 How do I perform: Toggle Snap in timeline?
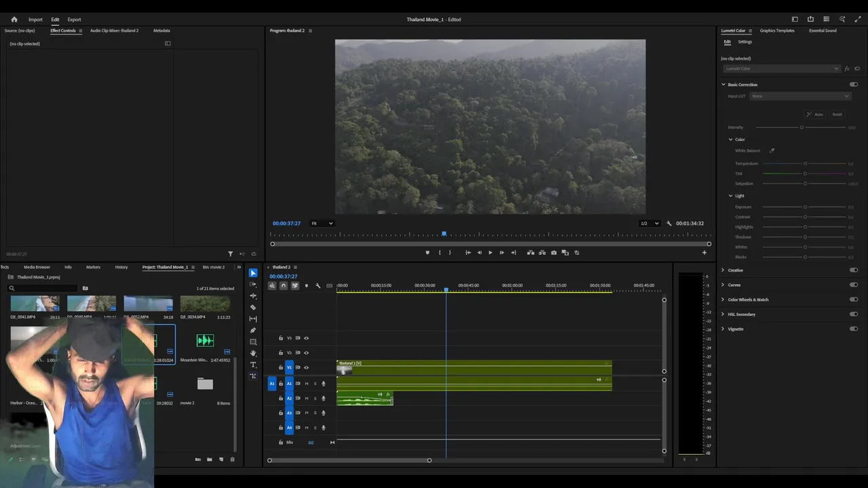(283, 286)
